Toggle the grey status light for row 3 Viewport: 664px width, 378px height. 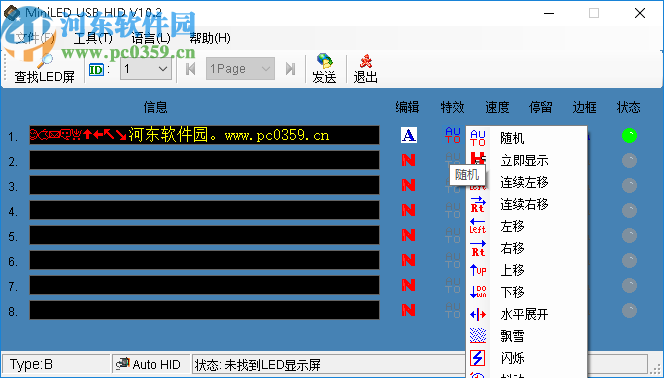pos(629,185)
